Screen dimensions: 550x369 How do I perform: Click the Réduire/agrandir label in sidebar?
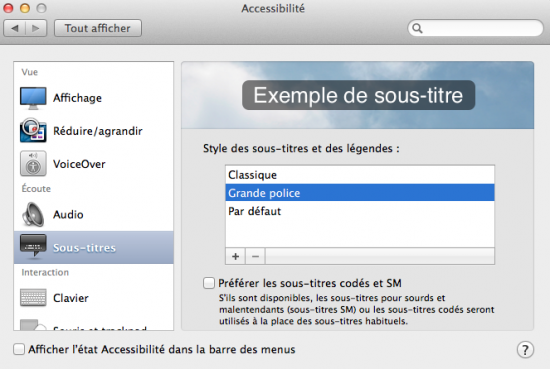[98, 131]
